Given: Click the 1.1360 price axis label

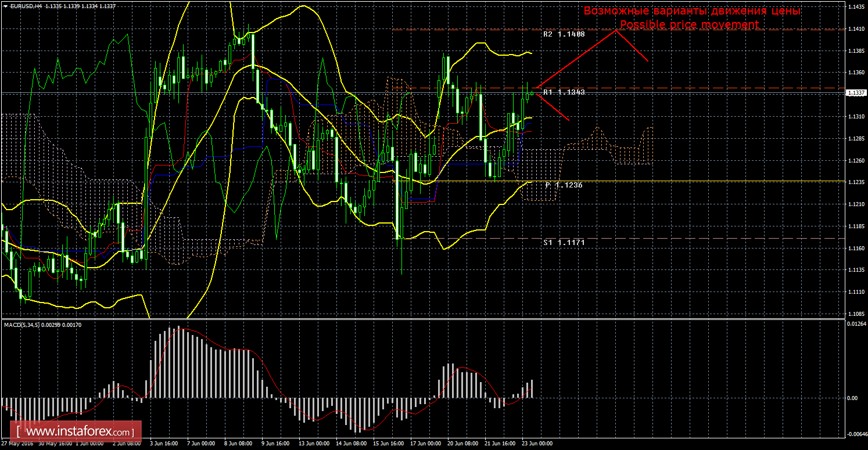Looking at the screenshot, I should (x=857, y=73).
